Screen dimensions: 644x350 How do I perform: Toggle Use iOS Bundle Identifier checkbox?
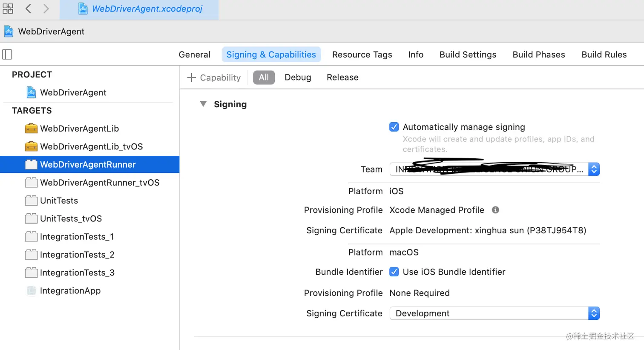(x=394, y=272)
